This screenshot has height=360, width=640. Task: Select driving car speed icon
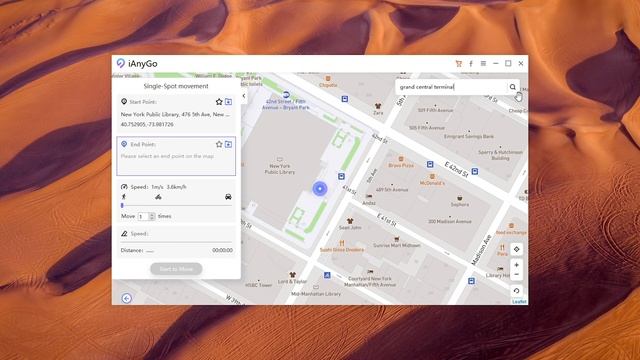pyautogui.click(x=228, y=197)
